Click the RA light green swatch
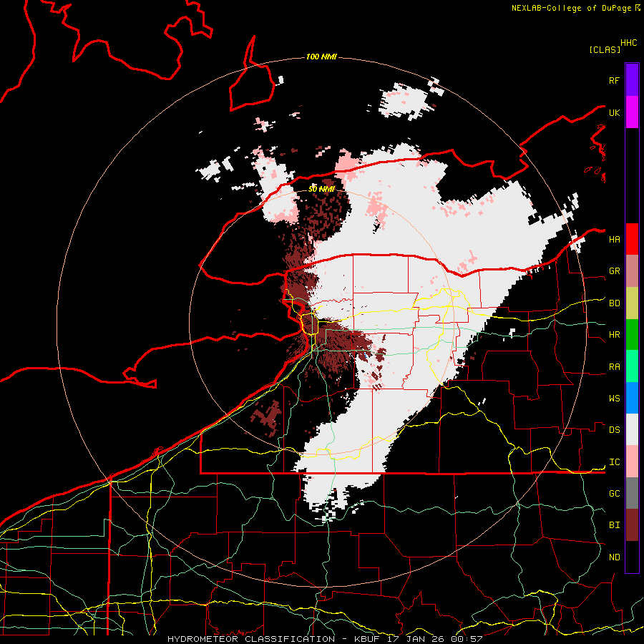 point(632,366)
